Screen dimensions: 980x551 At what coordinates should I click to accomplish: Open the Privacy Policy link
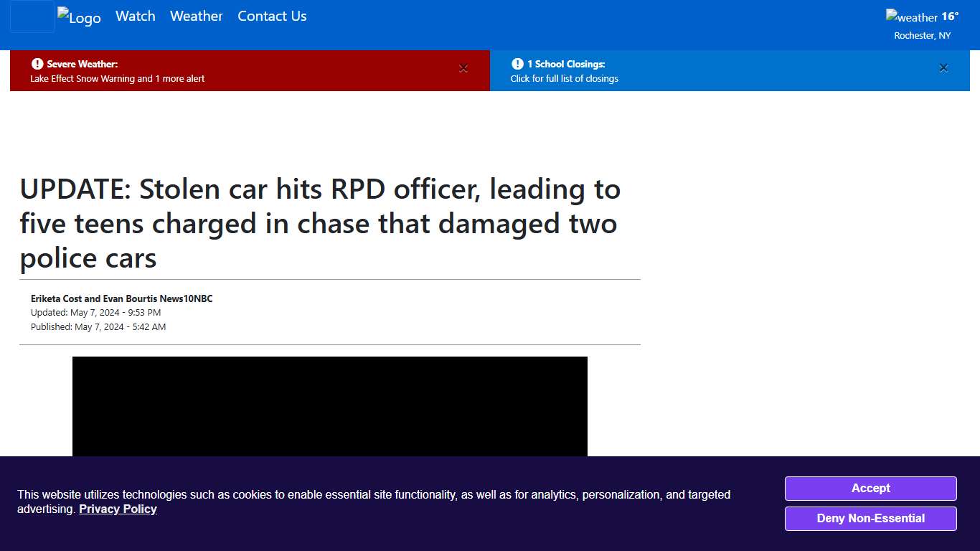pyautogui.click(x=118, y=509)
